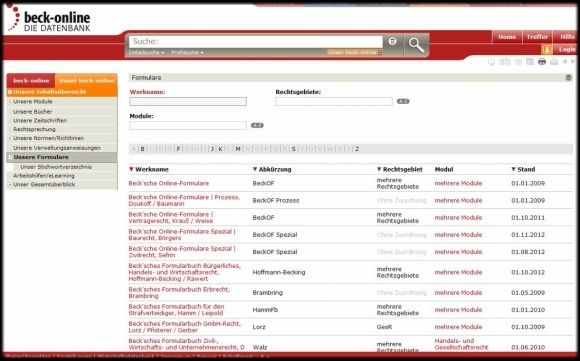Click the Module input field
This screenshot has height=361, width=580.
pos(188,126)
